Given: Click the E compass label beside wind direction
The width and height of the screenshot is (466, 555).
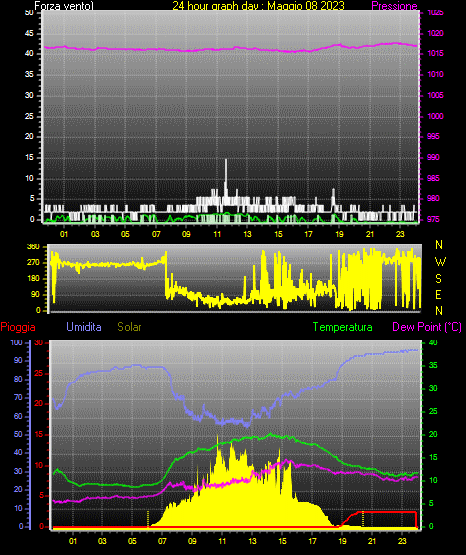Looking at the screenshot, I should (x=438, y=294).
